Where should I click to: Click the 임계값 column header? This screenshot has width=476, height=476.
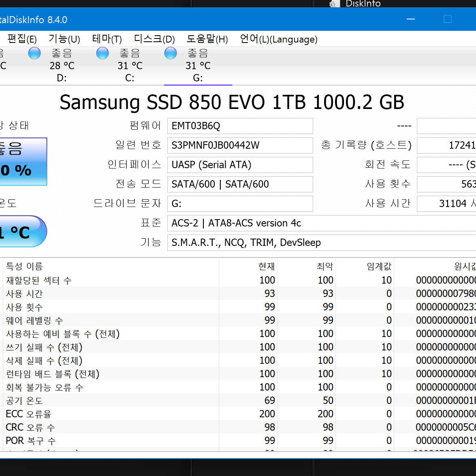(x=379, y=266)
